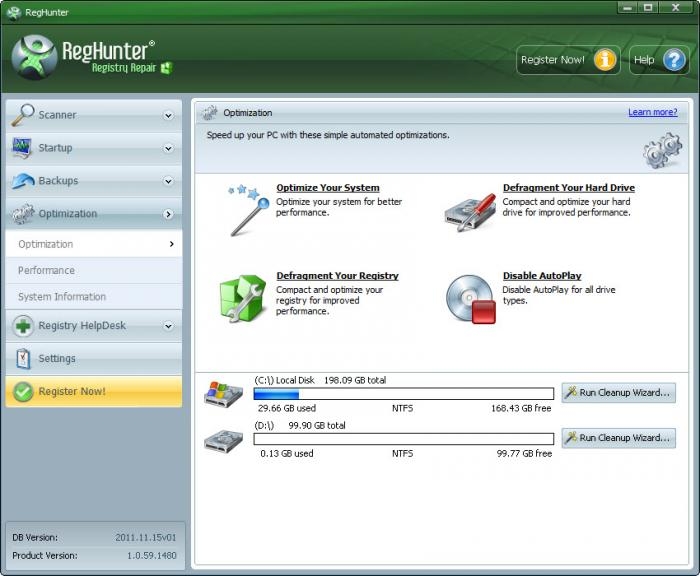Expand the Scanner section chevron
The width and height of the screenshot is (700, 576).
click(168, 116)
